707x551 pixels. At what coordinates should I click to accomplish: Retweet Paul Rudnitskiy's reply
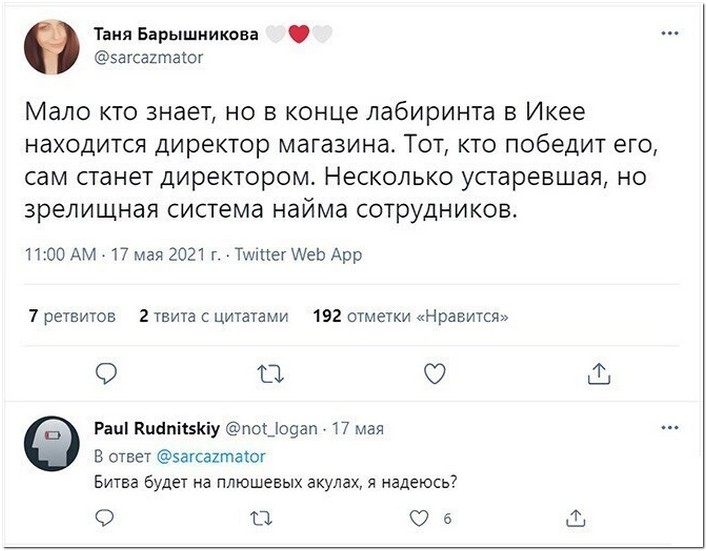262,519
